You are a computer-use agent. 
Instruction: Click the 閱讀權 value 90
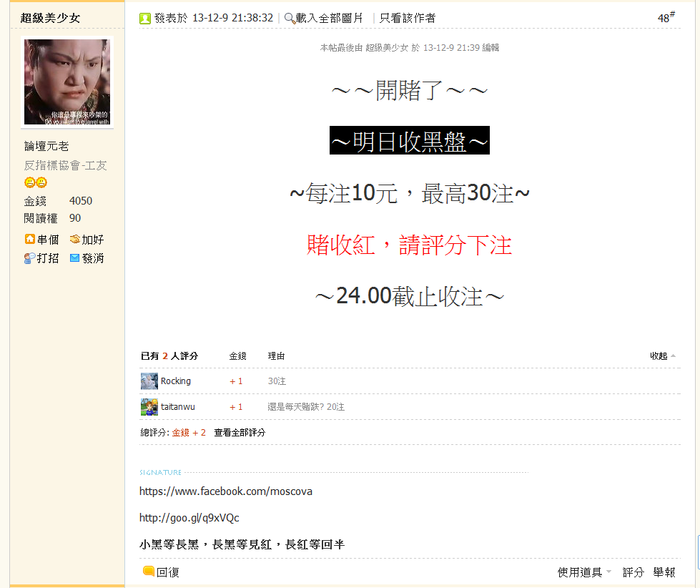tap(75, 218)
